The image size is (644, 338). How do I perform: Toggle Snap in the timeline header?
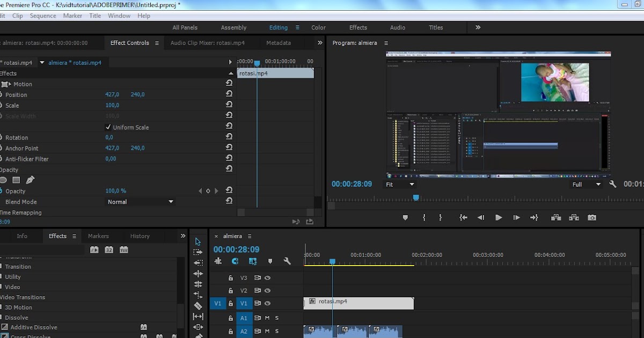pos(235,261)
